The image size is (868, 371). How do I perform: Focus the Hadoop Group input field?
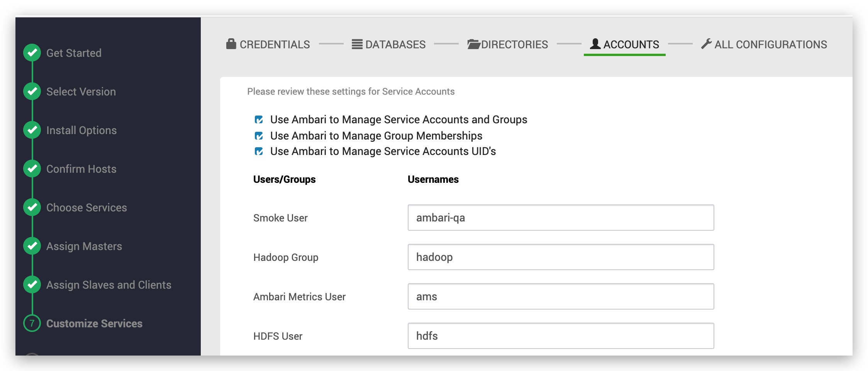pyautogui.click(x=561, y=257)
